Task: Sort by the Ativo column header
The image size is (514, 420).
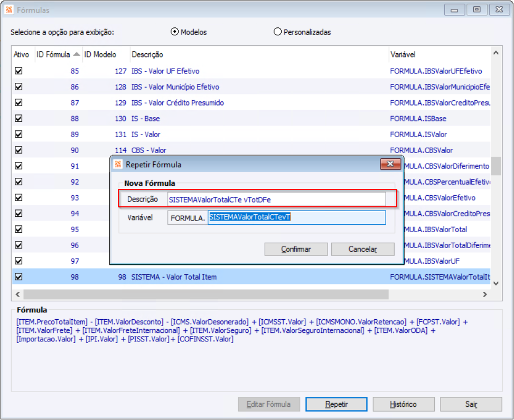Action: [23, 54]
